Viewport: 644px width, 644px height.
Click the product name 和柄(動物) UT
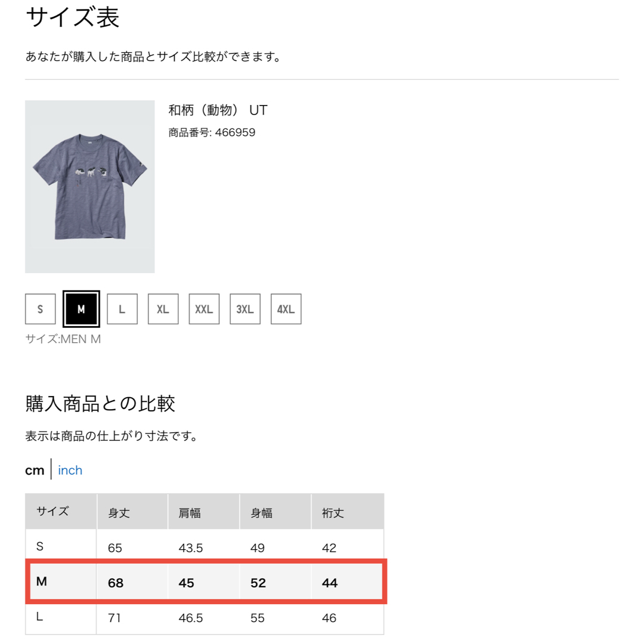click(218, 110)
